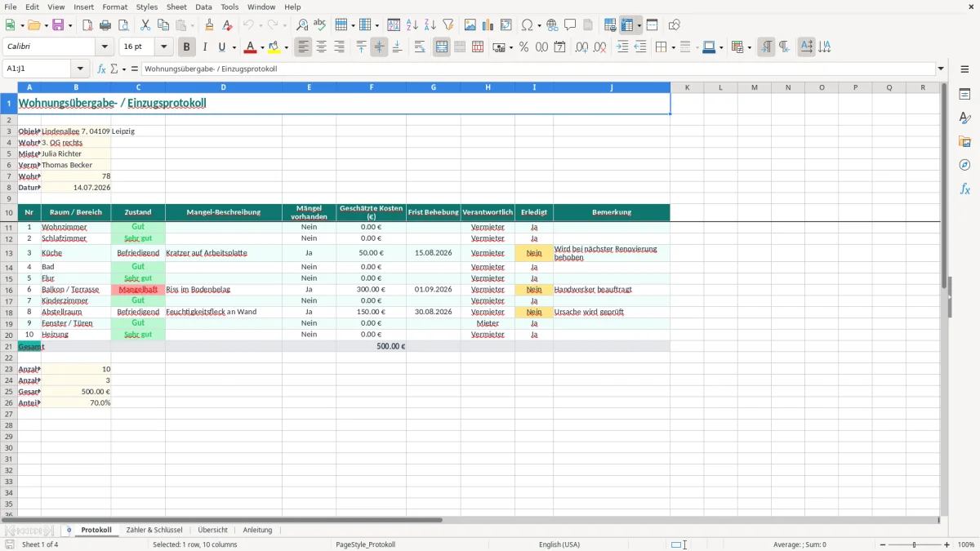Format cells as percent
980x551 pixels.
[x=523, y=47]
